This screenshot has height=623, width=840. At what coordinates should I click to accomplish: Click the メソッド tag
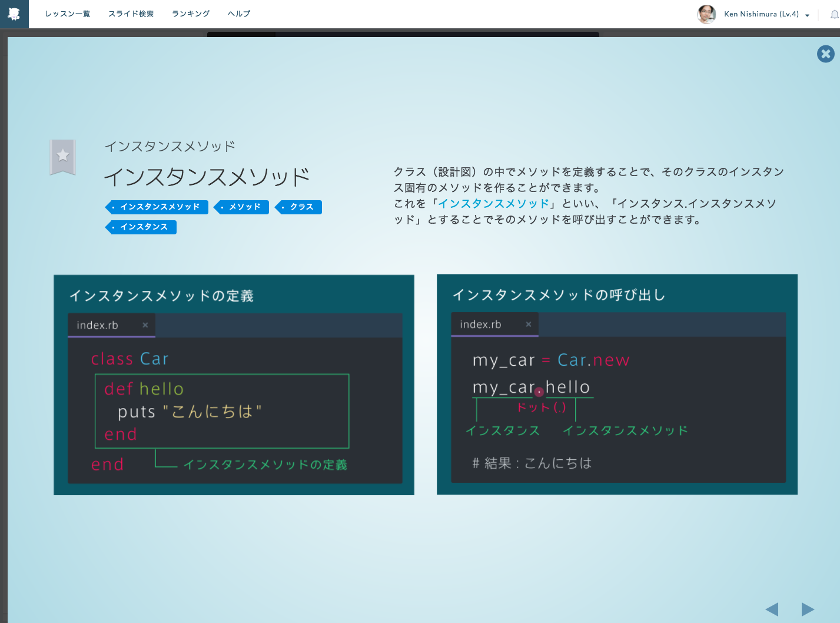click(243, 207)
